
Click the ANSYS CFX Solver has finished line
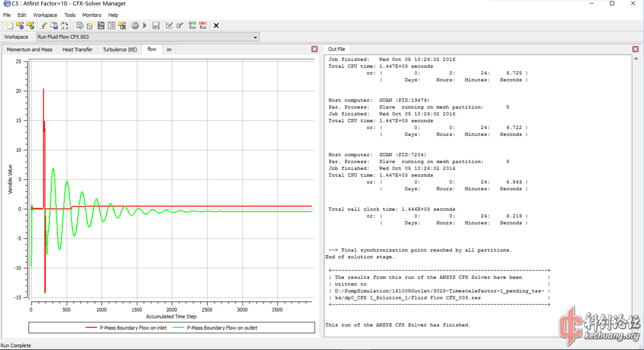pos(398,325)
